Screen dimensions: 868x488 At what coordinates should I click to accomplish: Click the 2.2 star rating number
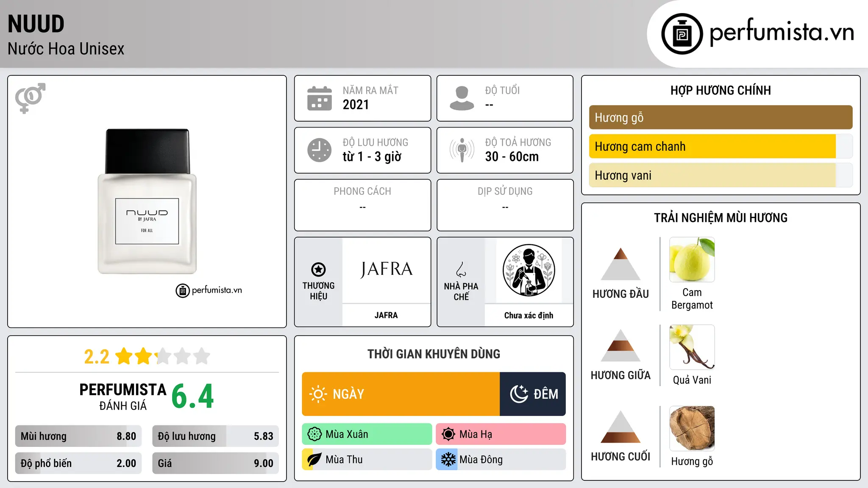pos(97,357)
